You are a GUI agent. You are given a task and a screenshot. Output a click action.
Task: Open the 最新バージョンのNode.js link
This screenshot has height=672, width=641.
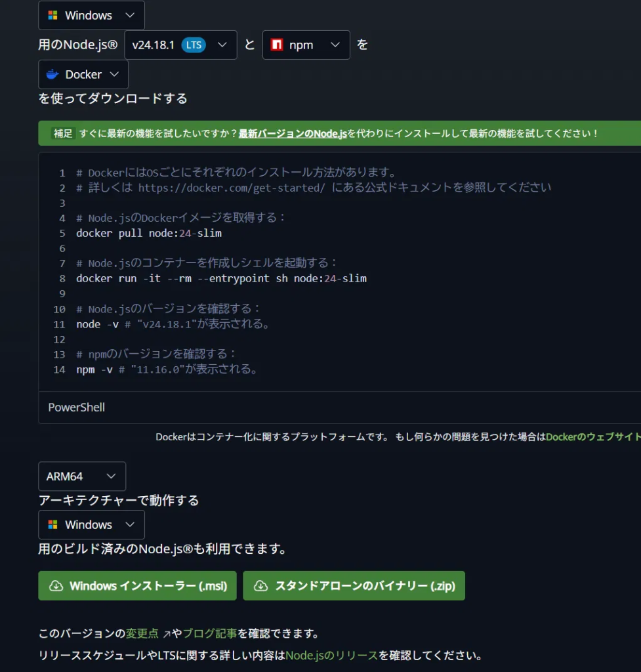point(293,134)
